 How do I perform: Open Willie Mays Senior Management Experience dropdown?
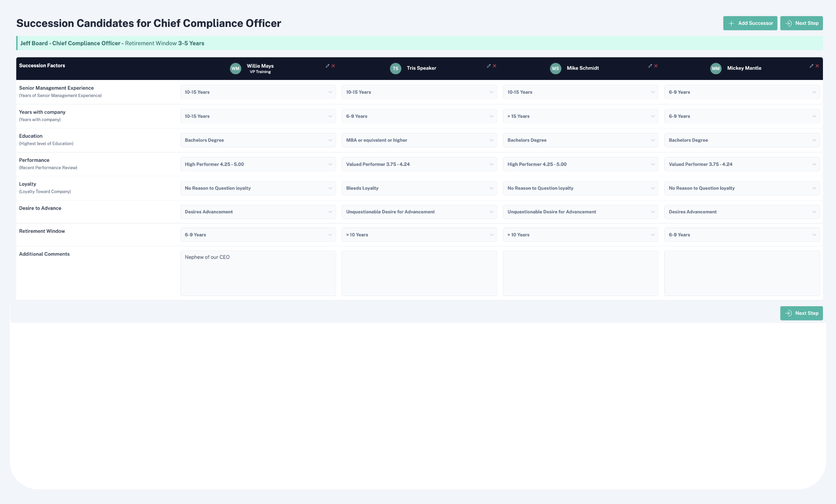point(258,92)
